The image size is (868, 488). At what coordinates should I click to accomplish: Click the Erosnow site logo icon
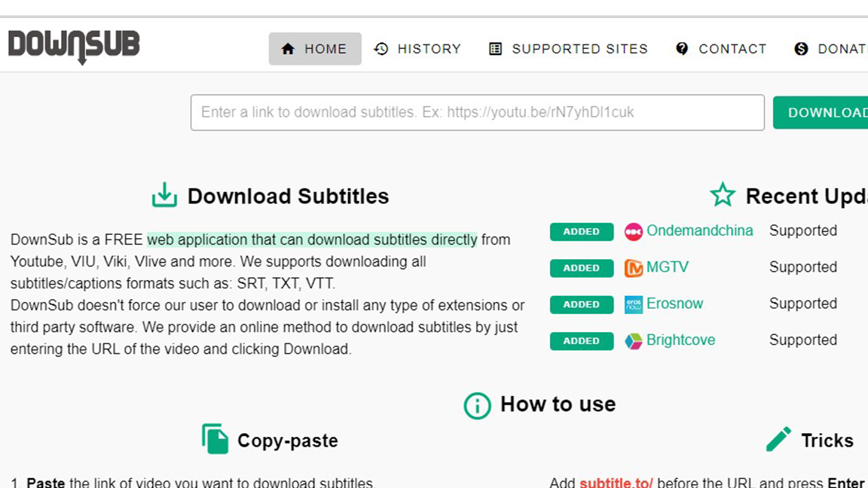(x=633, y=304)
